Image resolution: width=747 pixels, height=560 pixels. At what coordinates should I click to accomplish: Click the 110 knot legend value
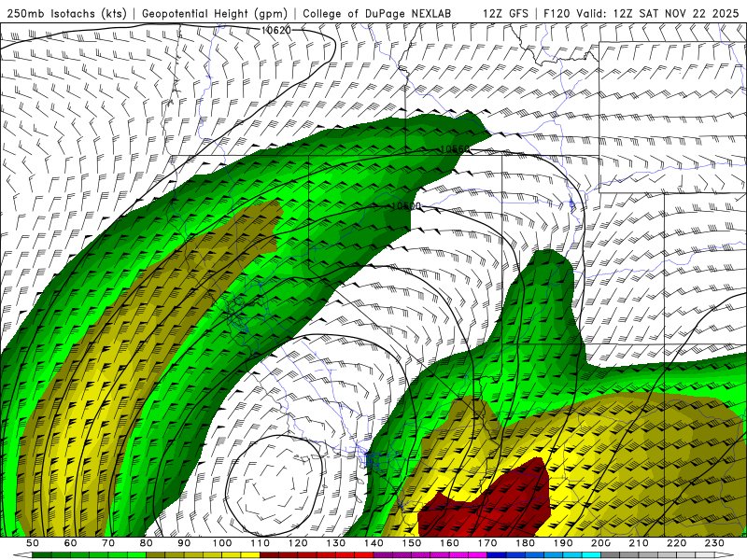261,543
